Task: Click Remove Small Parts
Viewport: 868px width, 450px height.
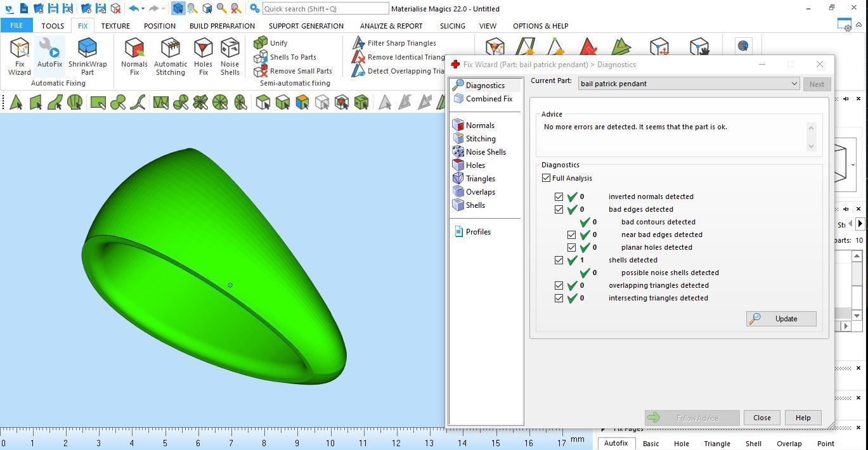Action: (293, 71)
